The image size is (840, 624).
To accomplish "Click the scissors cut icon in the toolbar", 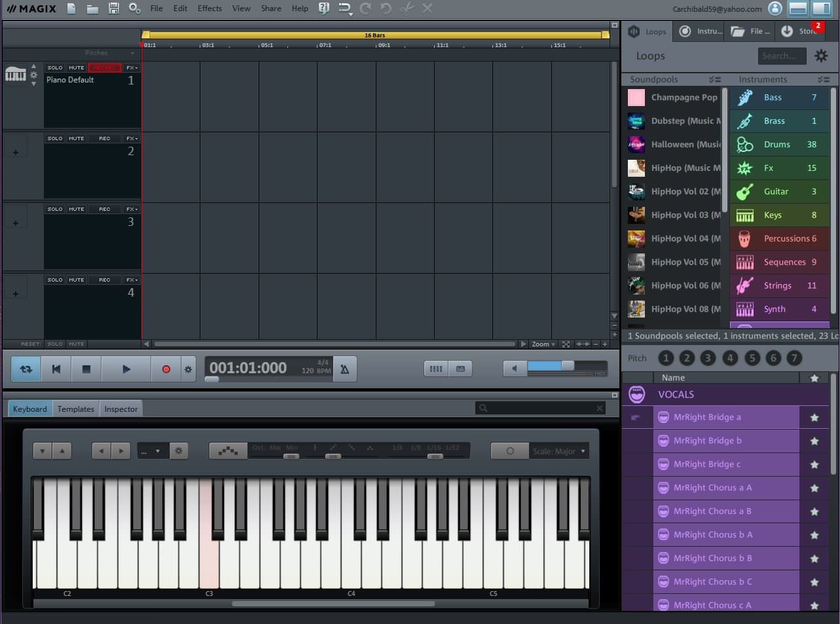I will click(x=407, y=9).
